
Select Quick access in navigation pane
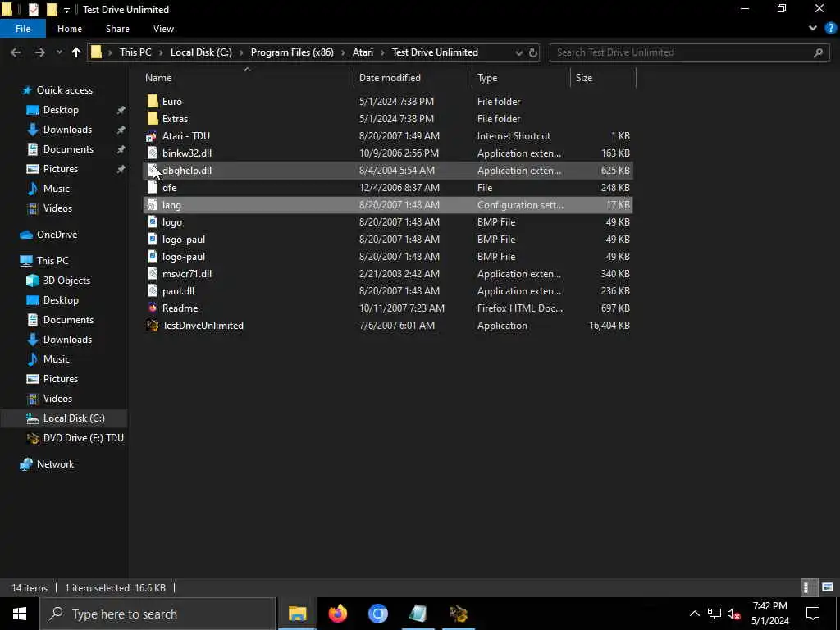point(64,90)
